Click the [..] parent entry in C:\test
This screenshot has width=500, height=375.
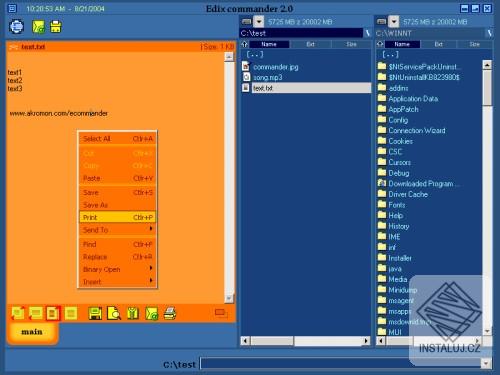(x=255, y=54)
